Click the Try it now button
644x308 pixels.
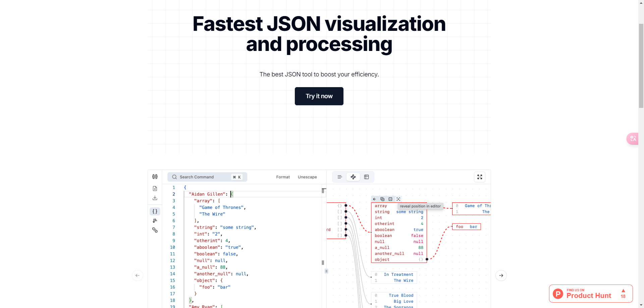319,96
